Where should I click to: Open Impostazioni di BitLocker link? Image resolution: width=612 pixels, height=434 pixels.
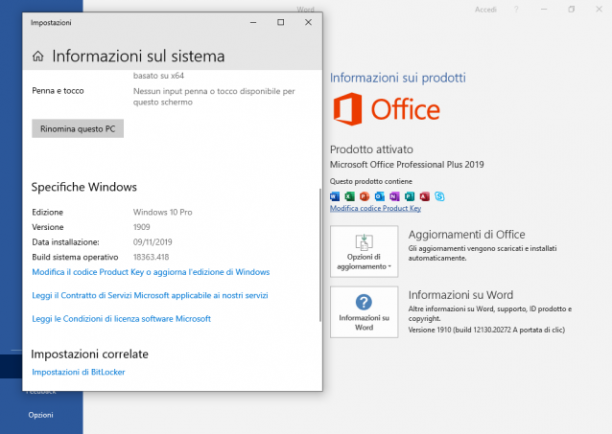tap(78, 372)
